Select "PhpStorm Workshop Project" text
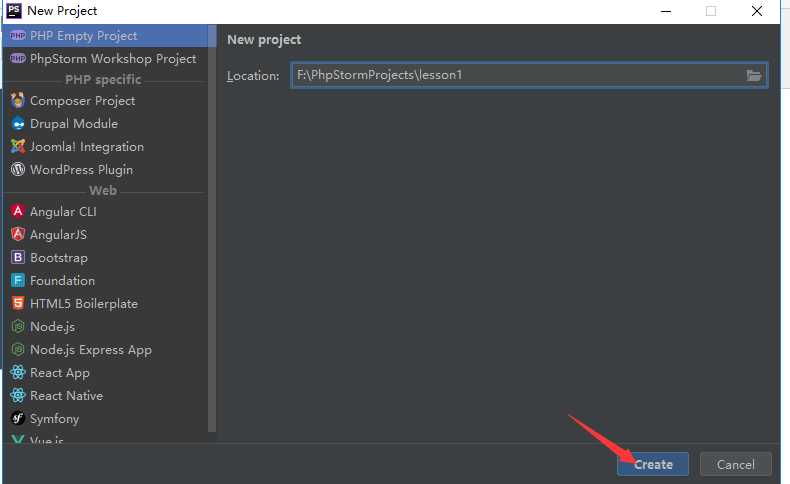790x484 pixels. pyautogui.click(x=113, y=59)
